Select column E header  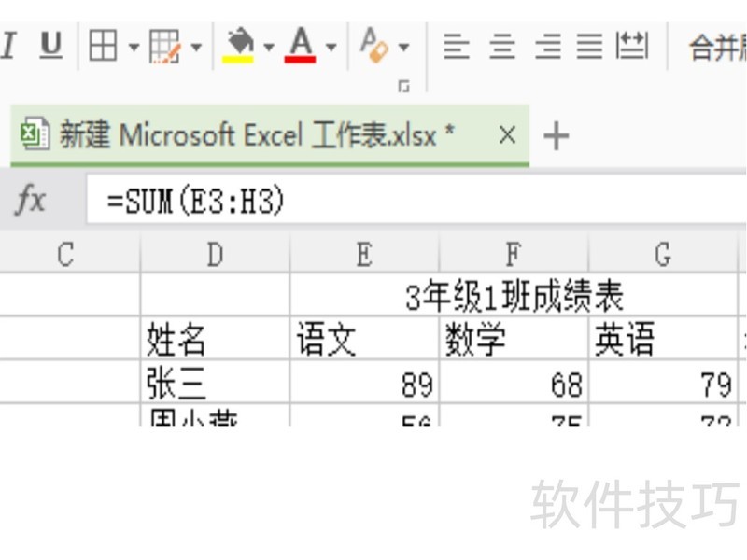pos(364,254)
